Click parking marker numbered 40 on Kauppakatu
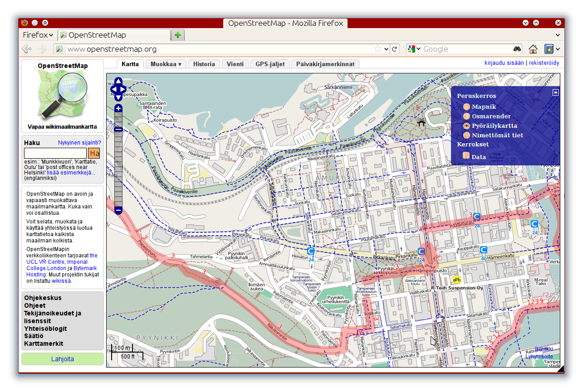Image resolution: width=583 pixels, height=392 pixels. pos(484,250)
